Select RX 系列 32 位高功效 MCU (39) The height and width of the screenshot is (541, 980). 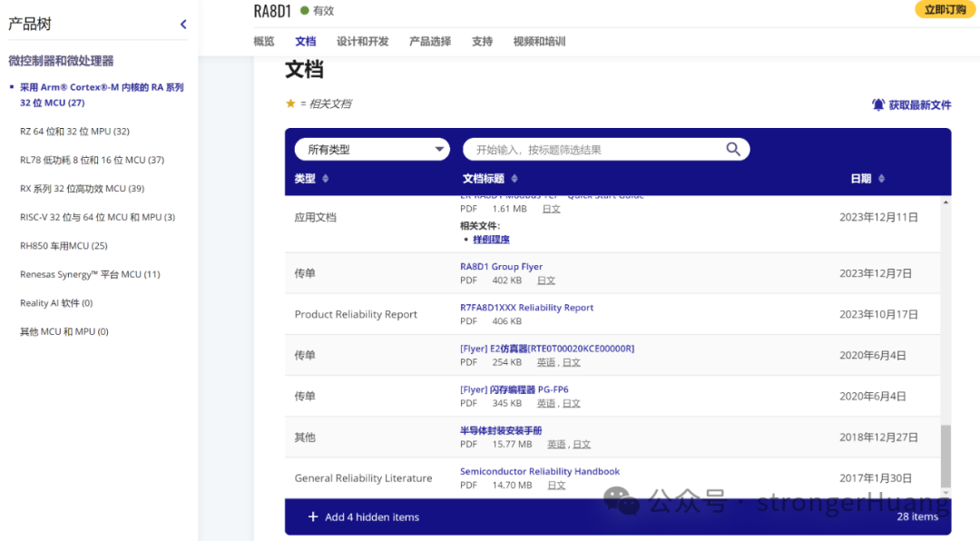coord(82,189)
